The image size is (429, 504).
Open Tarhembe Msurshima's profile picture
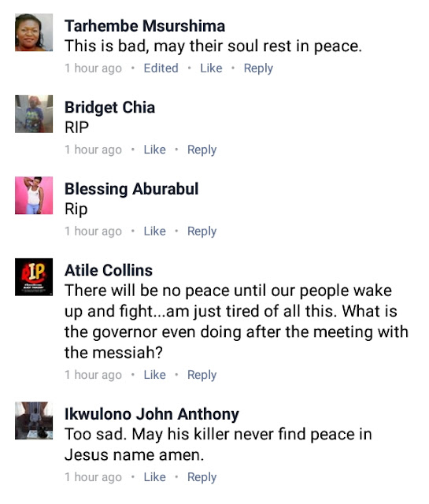pyautogui.click(x=34, y=32)
